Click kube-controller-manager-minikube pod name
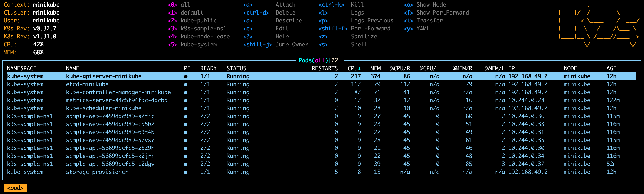This screenshot has width=644, height=194. point(118,92)
